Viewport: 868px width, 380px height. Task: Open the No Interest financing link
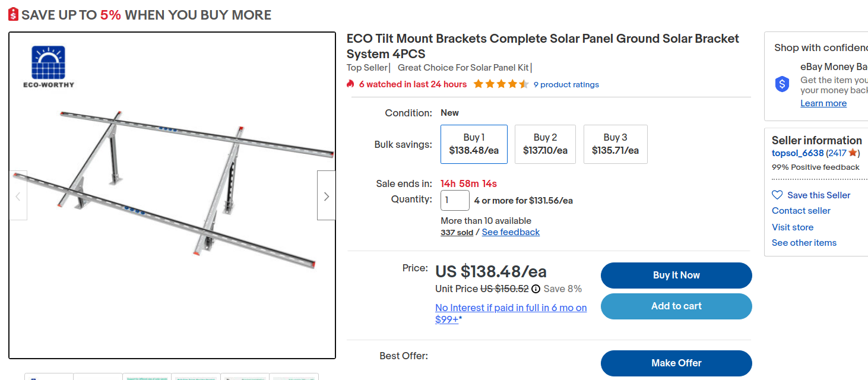(511, 313)
